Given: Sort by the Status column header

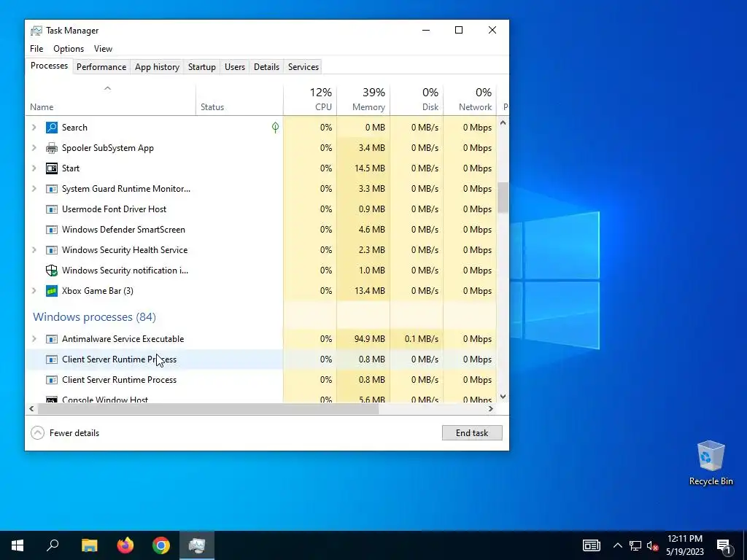Looking at the screenshot, I should pos(239,99).
